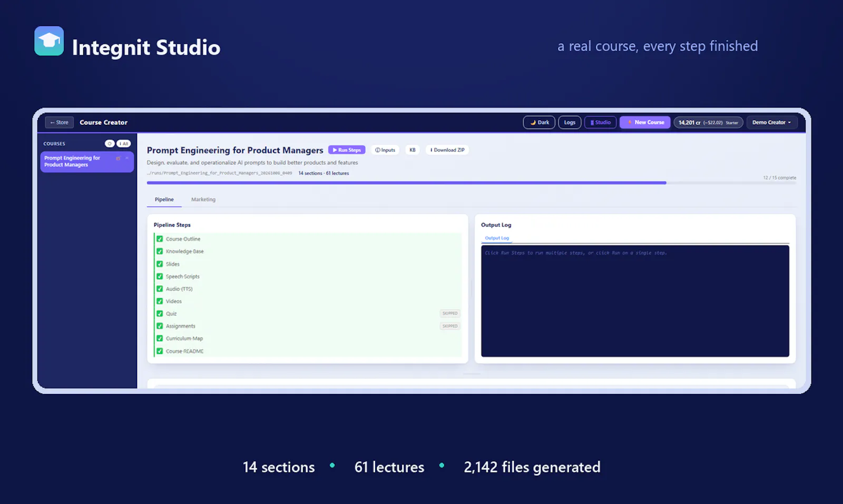Click the '14 sections · 61 lectures' text
843x504 pixels.
click(324, 173)
